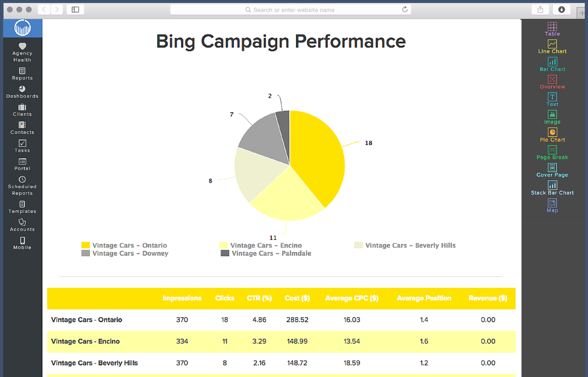Open the Portal sidebar item

pos(22,164)
